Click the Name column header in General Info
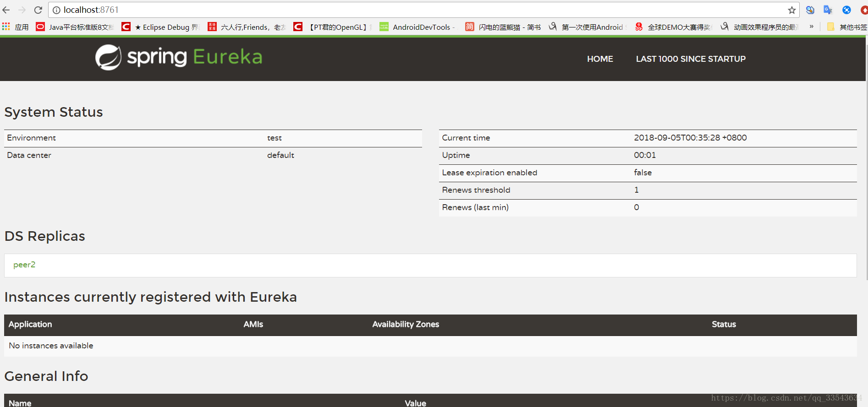Screen dimensions: 868x407 point(20,403)
